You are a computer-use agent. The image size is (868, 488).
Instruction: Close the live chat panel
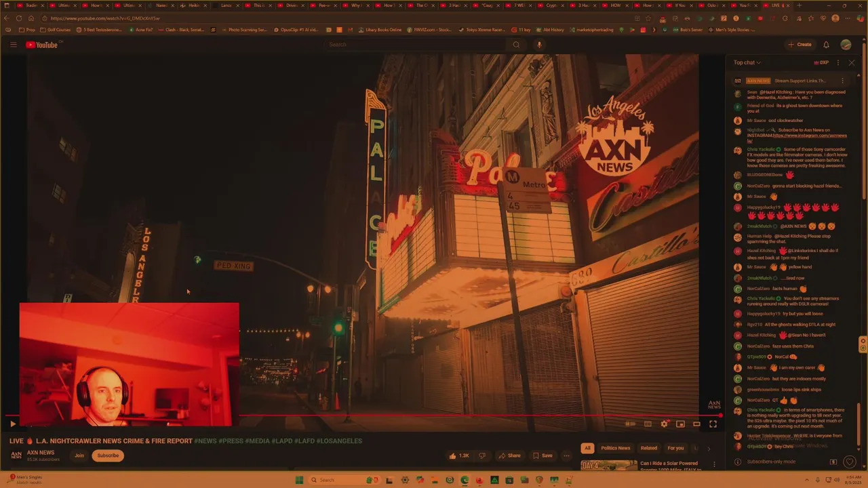852,62
